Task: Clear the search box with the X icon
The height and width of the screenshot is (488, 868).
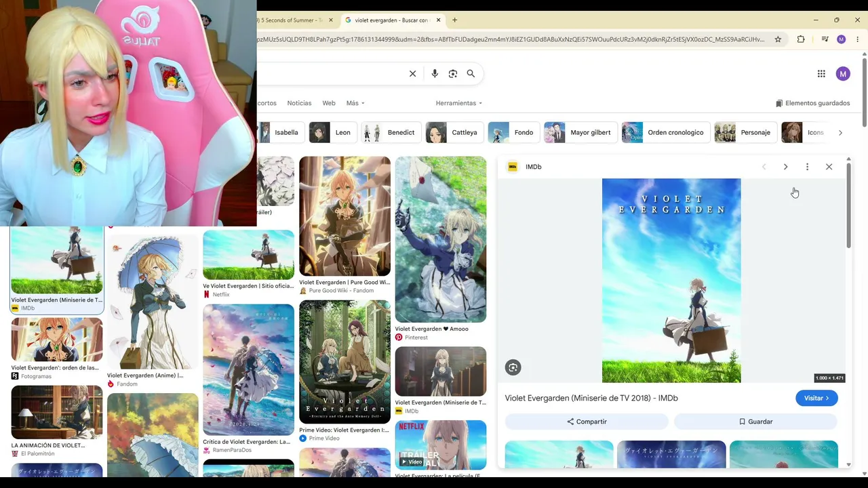Action: click(412, 74)
